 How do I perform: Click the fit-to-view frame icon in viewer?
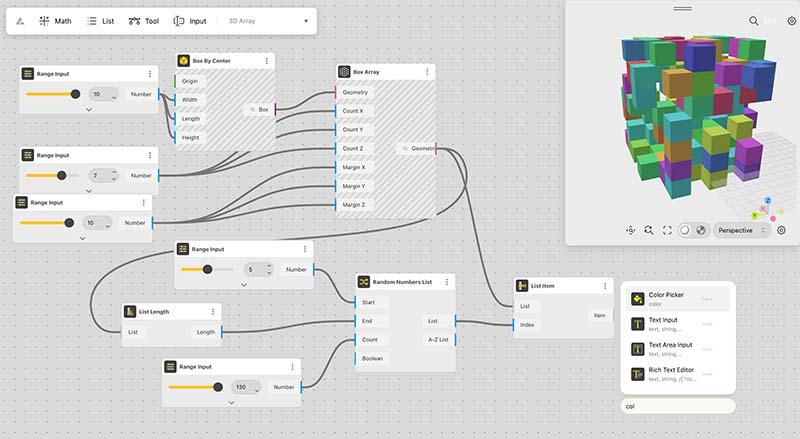point(667,230)
